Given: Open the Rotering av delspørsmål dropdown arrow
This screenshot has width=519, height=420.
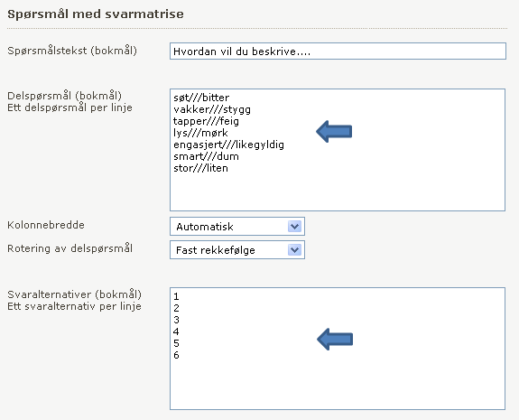Looking at the screenshot, I should coord(294,250).
